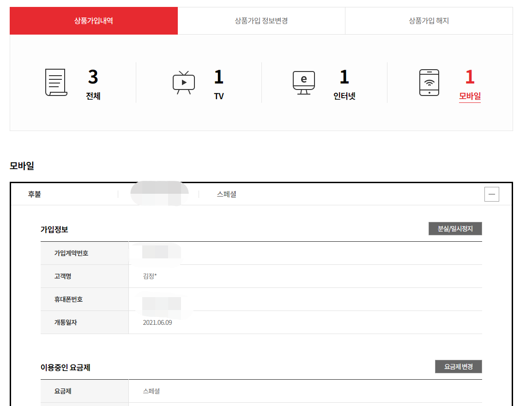Screen dimensions: 532x406
Task: Click the internet monitor icon
Action: coord(304,83)
